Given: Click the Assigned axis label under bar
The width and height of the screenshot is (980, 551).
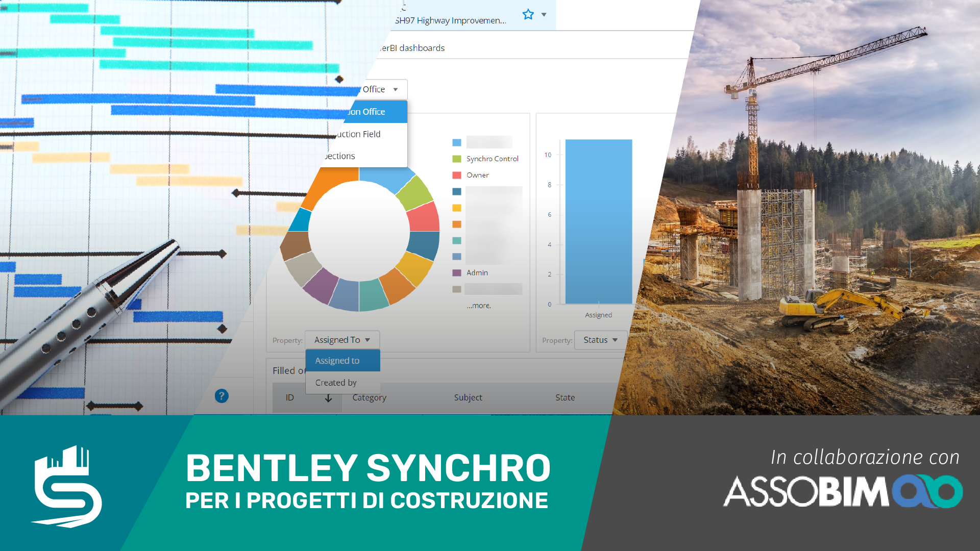Looking at the screenshot, I should pos(598,315).
